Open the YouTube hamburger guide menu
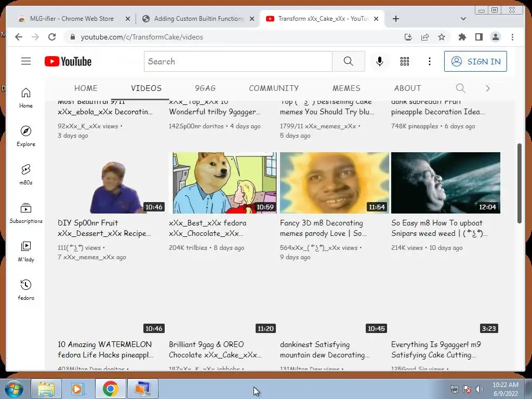Image resolution: width=532 pixels, height=399 pixels. [26, 61]
